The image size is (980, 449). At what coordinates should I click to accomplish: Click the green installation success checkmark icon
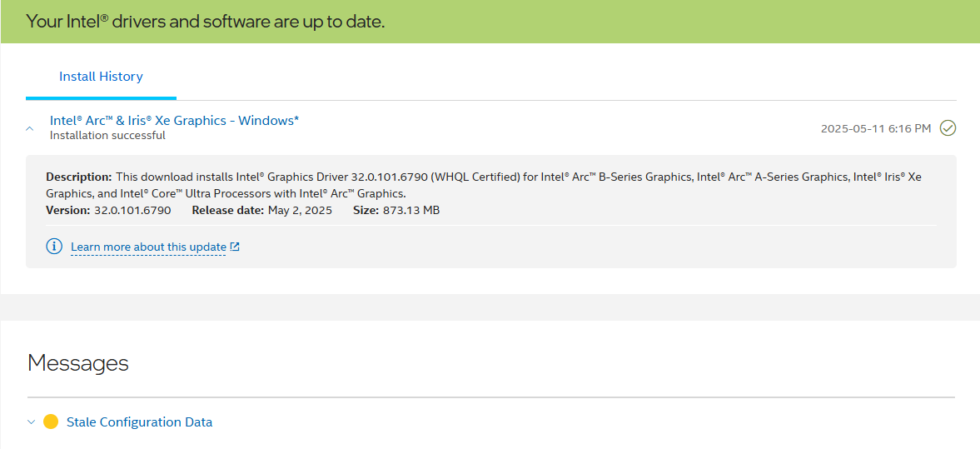click(948, 128)
